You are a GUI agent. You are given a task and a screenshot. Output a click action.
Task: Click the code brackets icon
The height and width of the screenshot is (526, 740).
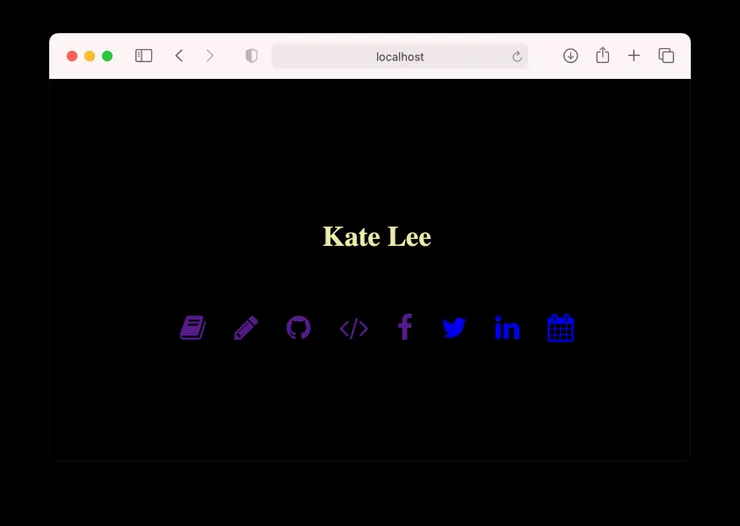tap(354, 328)
